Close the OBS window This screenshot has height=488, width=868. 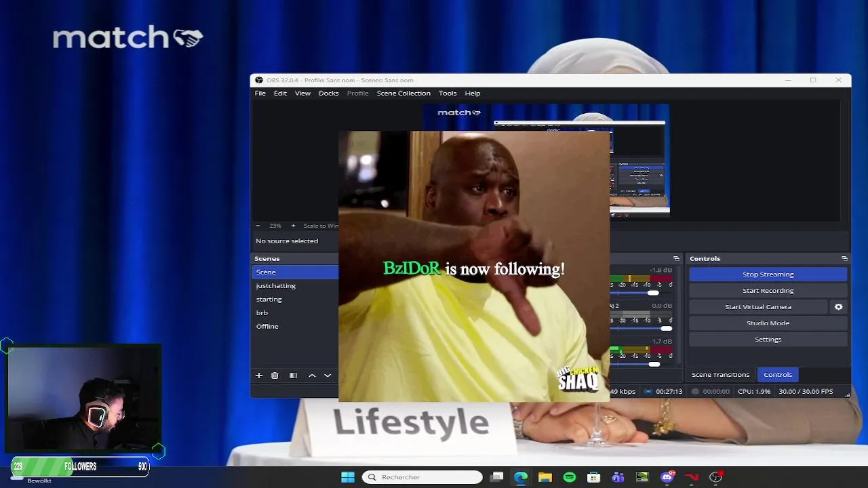tap(838, 80)
